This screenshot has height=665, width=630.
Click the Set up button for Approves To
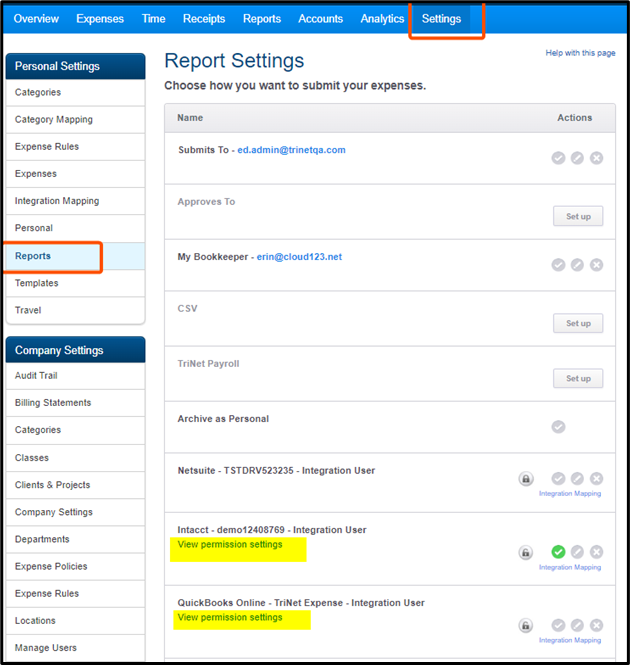click(578, 216)
